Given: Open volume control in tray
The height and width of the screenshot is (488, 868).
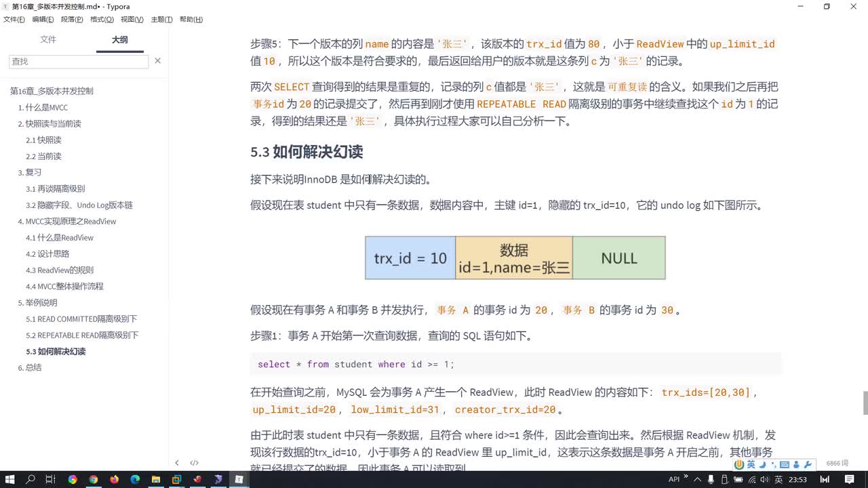Looking at the screenshot, I should click(766, 479).
